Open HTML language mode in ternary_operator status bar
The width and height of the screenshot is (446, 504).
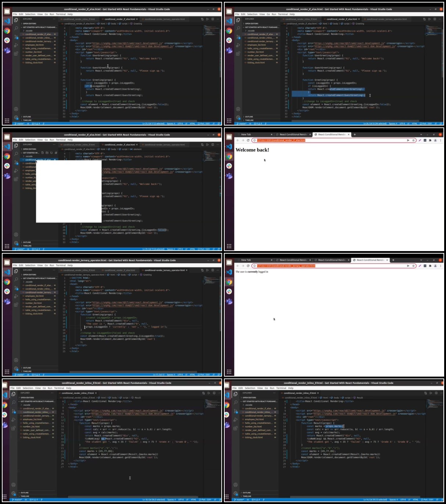click(192, 375)
